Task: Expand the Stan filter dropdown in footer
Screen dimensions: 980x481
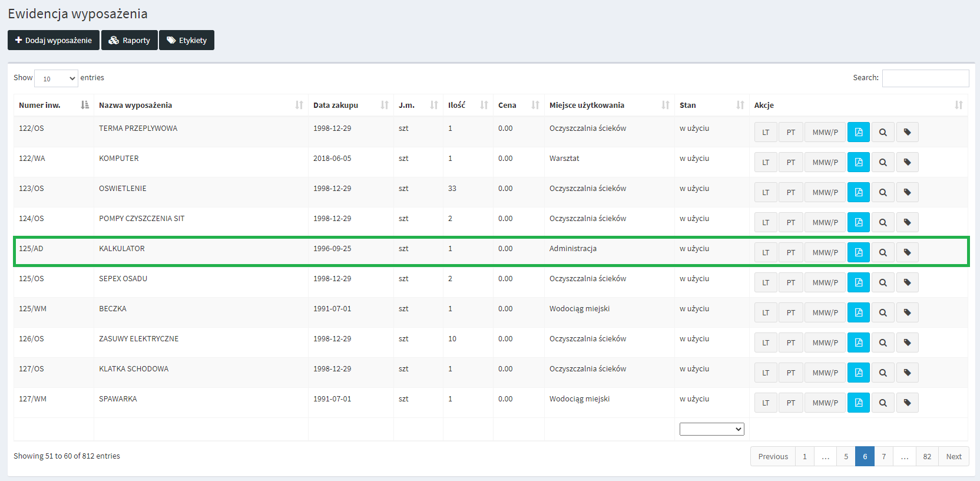Action: click(x=711, y=429)
